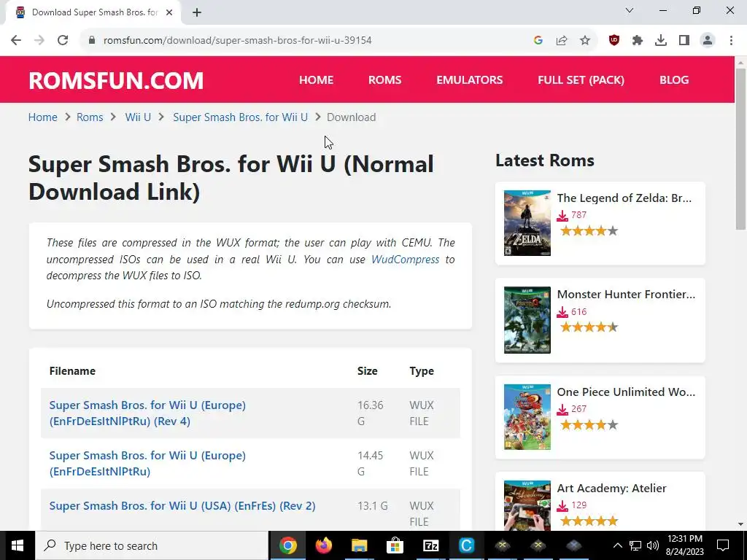Open The Legend of Zelda cover thumbnail
This screenshot has width=747, height=560.
pyautogui.click(x=527, y=223)
